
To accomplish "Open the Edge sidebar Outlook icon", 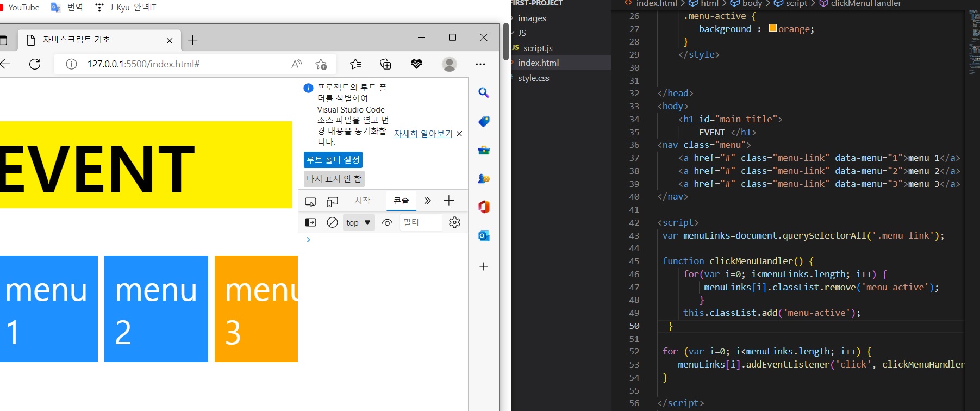I will coord(484,235).
